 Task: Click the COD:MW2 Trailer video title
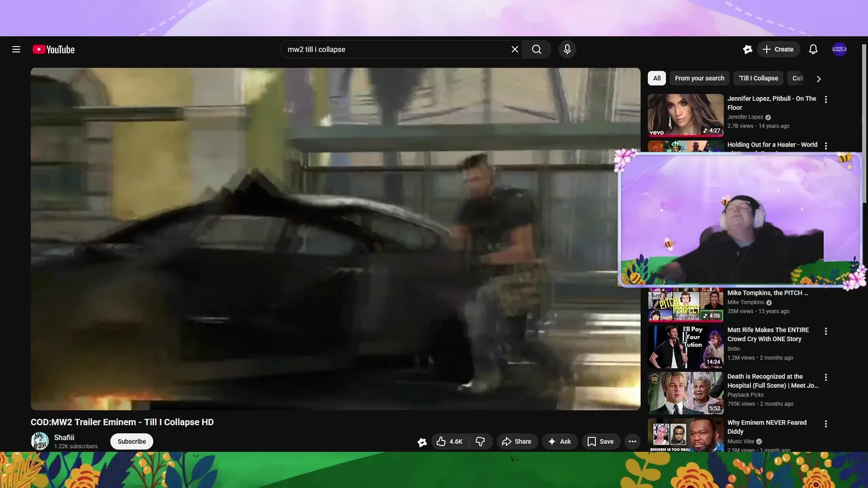pos(122,422)
